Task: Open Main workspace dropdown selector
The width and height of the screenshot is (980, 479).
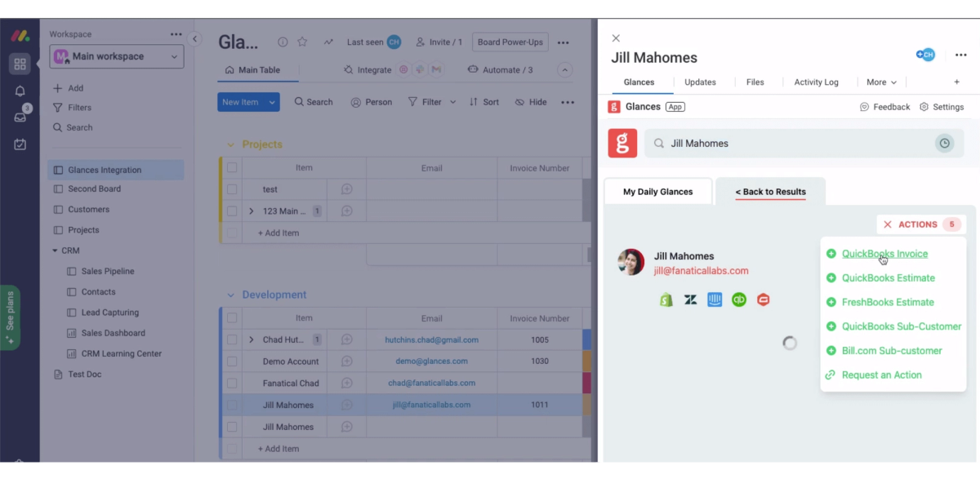Action: (x=116, y=56)
